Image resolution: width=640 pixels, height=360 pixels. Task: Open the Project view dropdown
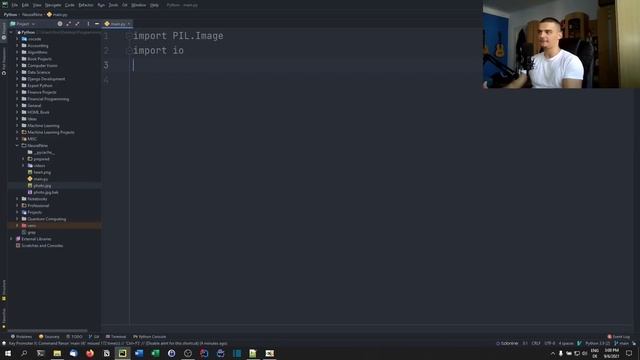(x=23, y=24)
